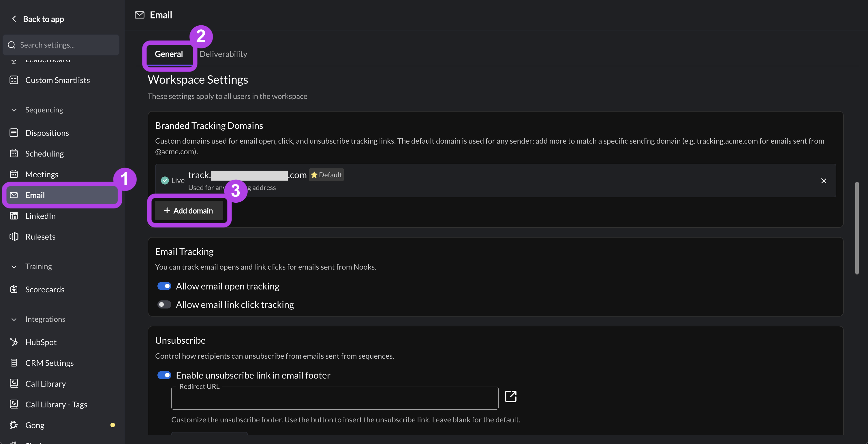Open the HubSpot integration icon
The width and height of the screenshot is (868, 444).
click(14, 342)
